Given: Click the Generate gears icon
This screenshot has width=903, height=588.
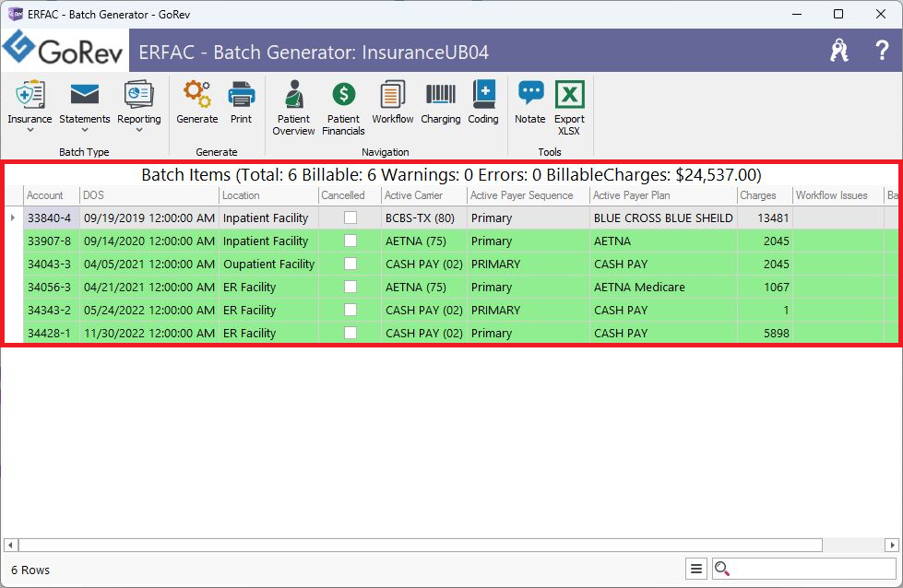Looking at the screenshot, I should coord(197,94).
